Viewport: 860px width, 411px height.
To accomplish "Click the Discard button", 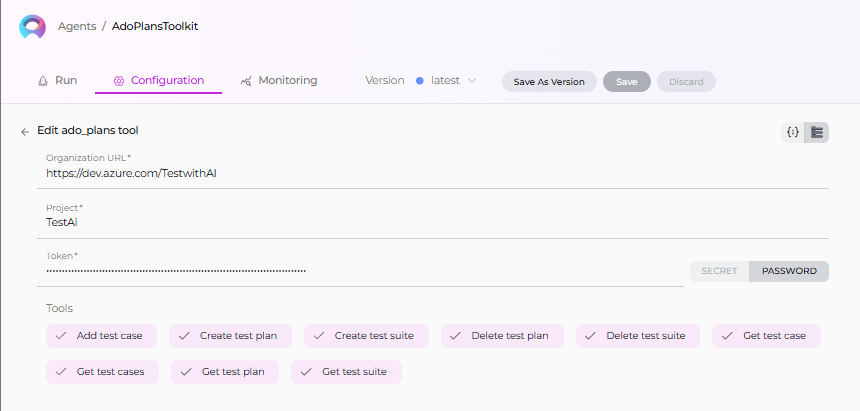I will coord(686,82).
